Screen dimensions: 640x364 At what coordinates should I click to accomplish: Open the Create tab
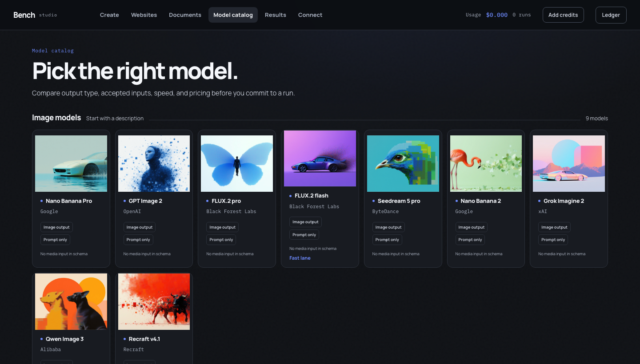tap(109, 15)
